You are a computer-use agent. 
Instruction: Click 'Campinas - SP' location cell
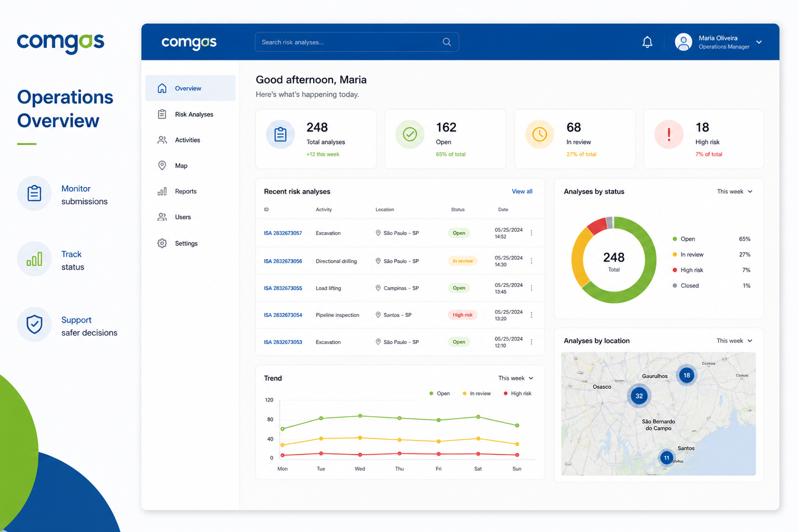tap(397, 288)
